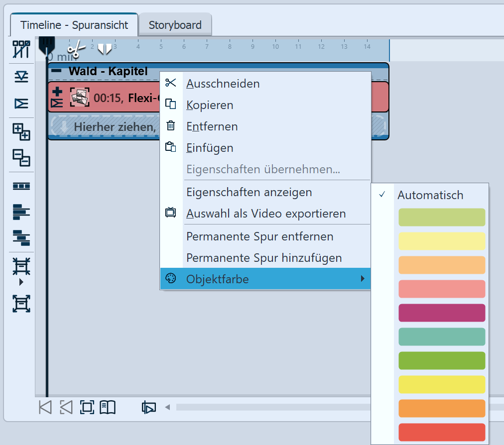Open the split/book marker tool beside scissors
The height and width of the screenshot is (445, 504).
coord(105,50)
